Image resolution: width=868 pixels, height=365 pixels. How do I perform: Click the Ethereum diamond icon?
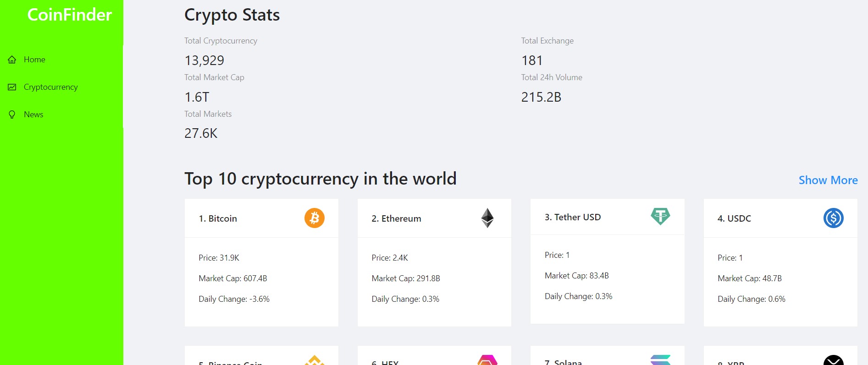pyautogui.click(x=487, y=218)
